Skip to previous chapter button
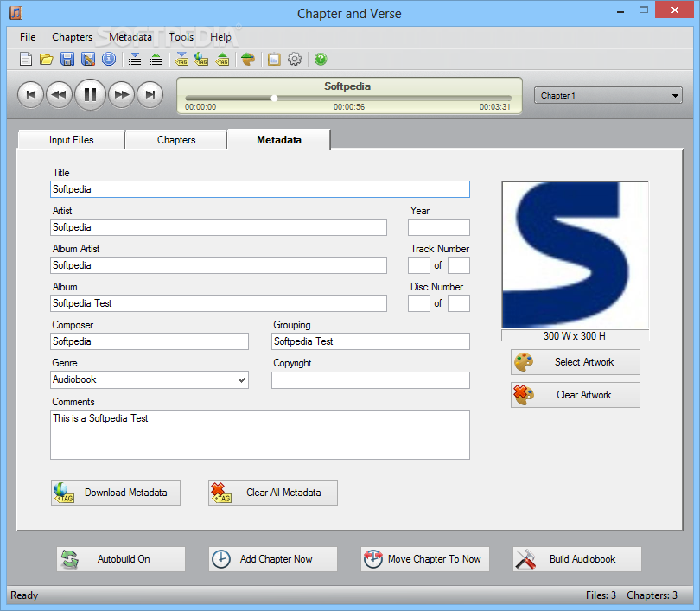Image resolution: width=700 pixels, height=611 pixels. pyautogui.click(x=31, y=94)
